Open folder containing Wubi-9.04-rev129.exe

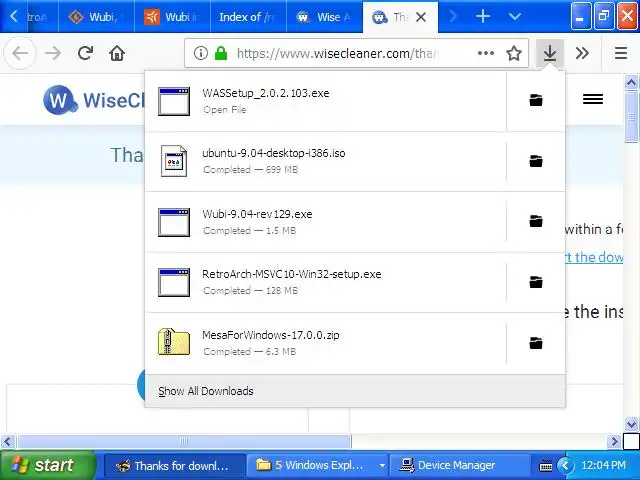coord(536,221)
